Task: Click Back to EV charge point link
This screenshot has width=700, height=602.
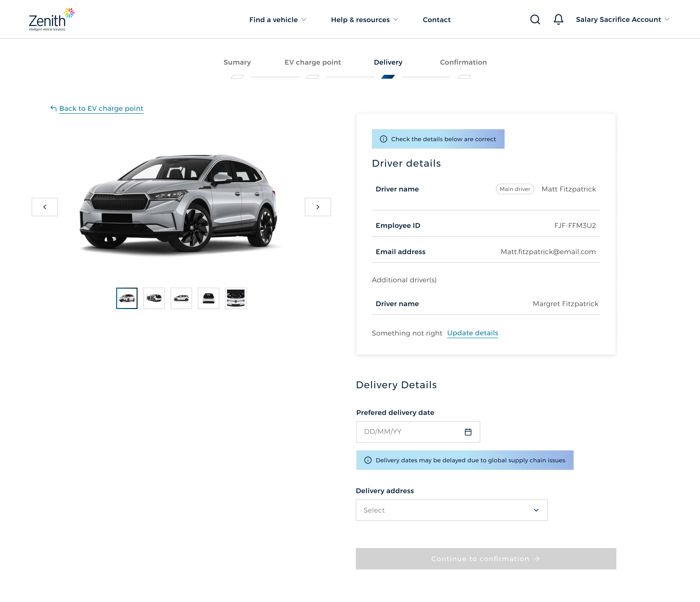Action: (x=101, y=108)
